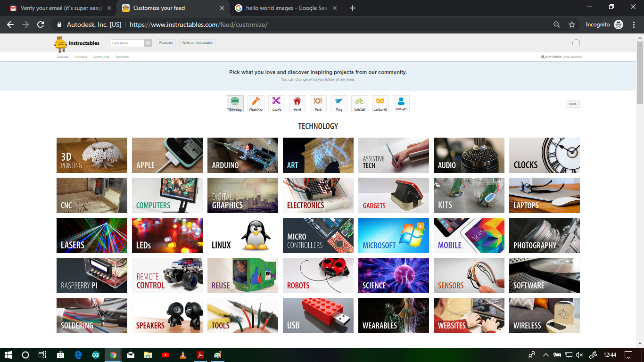
Task: Select the Home house category icon
Action: tap(297, 104)
